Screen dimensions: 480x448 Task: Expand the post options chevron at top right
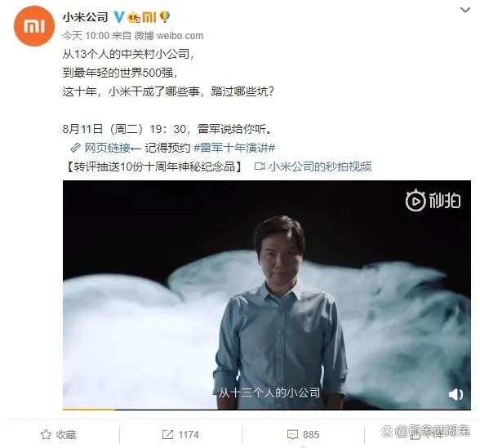[465, 10]
